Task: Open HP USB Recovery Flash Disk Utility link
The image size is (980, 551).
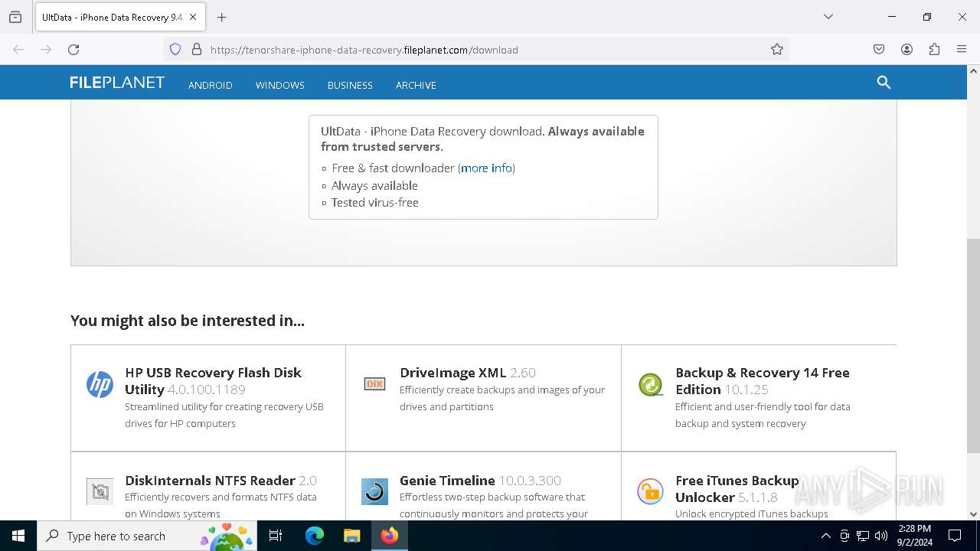Action: point(213,381)
